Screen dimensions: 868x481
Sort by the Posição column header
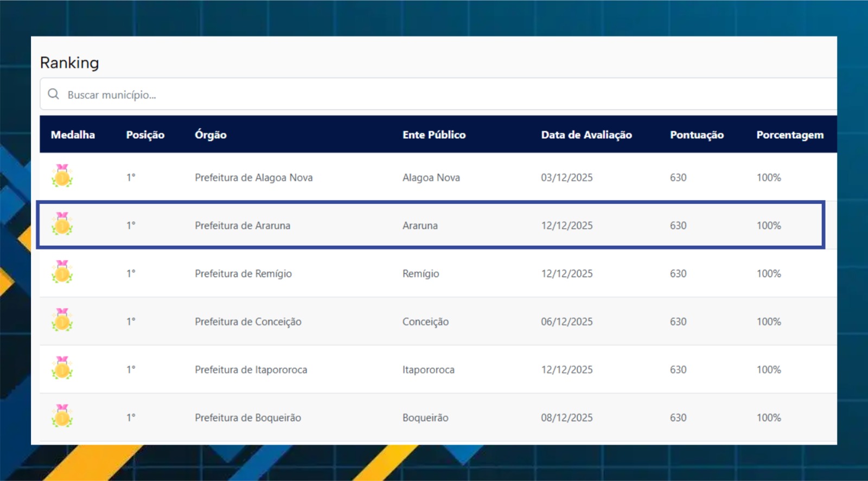pyautogui.click(x=145, y=135)
